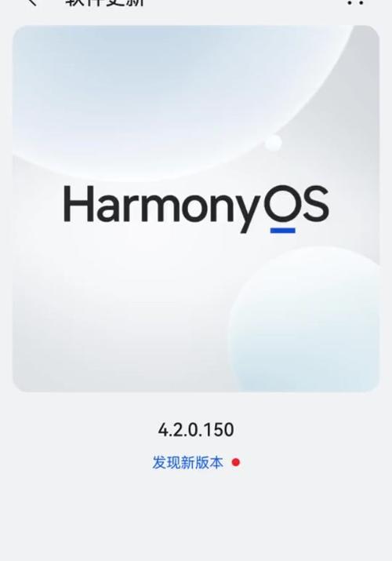Click the HarmonyOS logo text

coord(196,209)
